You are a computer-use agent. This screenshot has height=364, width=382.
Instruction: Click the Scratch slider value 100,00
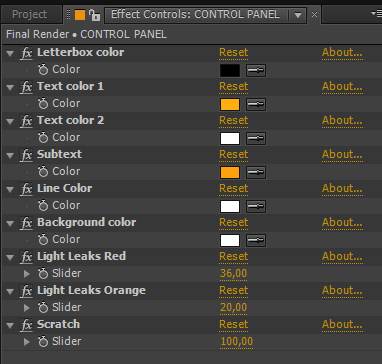pos(237,342)
